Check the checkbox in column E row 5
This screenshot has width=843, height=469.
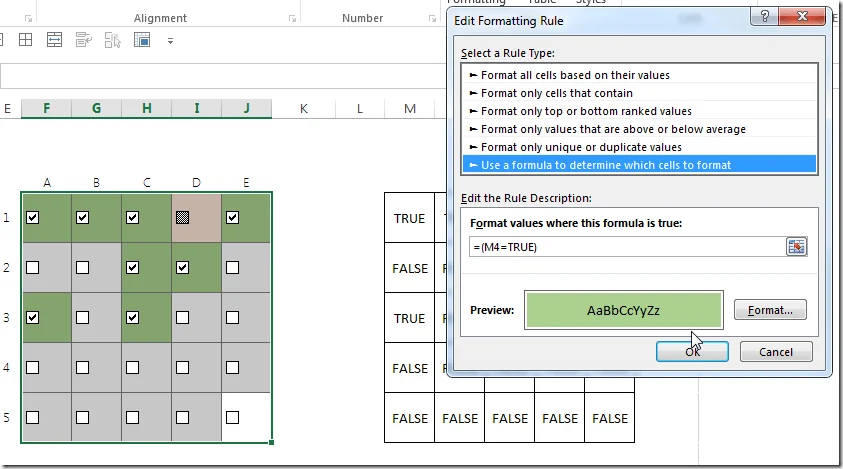232,417
